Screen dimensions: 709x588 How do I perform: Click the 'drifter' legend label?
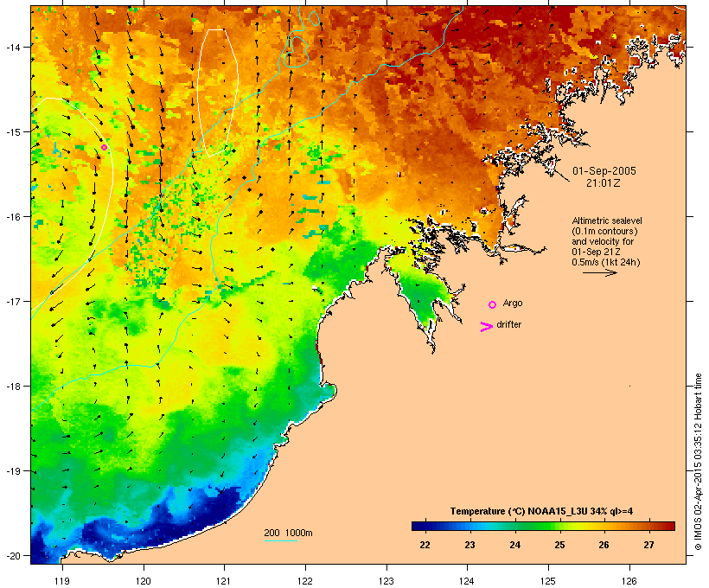(x=508, y=324)
